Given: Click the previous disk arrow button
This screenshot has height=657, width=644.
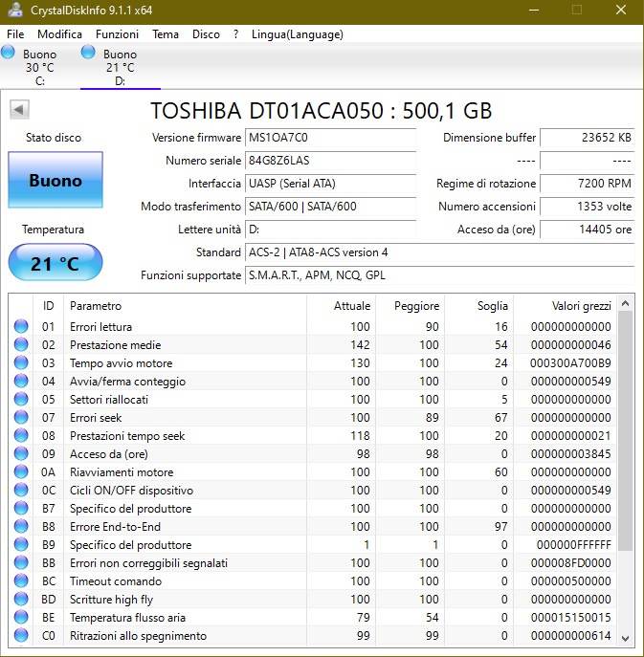Looking at the screenshot, I should [19, 110].
